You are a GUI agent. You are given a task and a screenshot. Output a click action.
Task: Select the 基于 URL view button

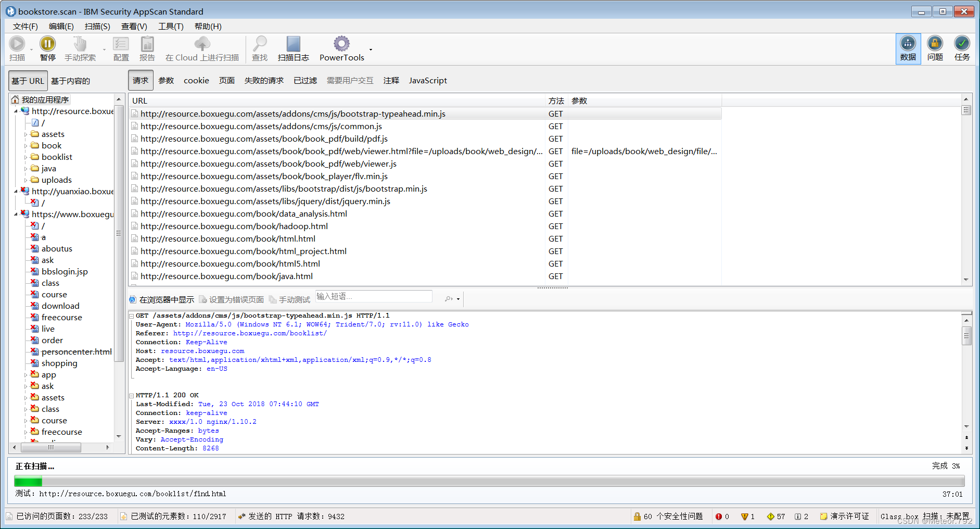coord(28,81)
